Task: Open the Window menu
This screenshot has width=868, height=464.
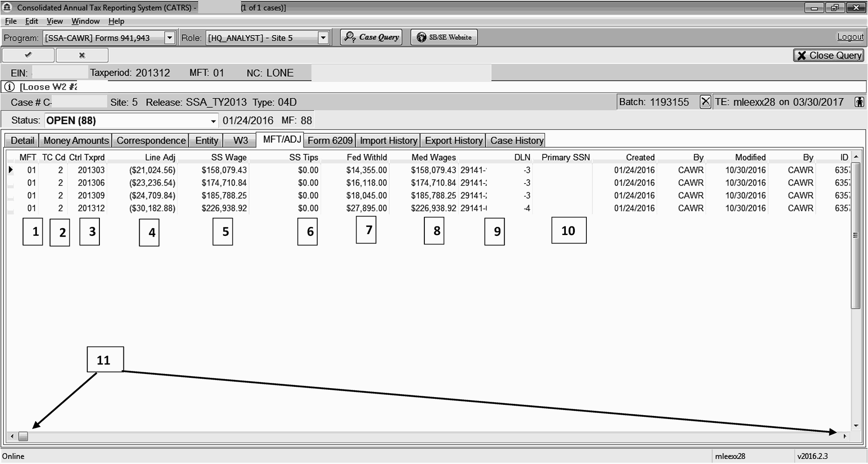Action: click(85, 21)
